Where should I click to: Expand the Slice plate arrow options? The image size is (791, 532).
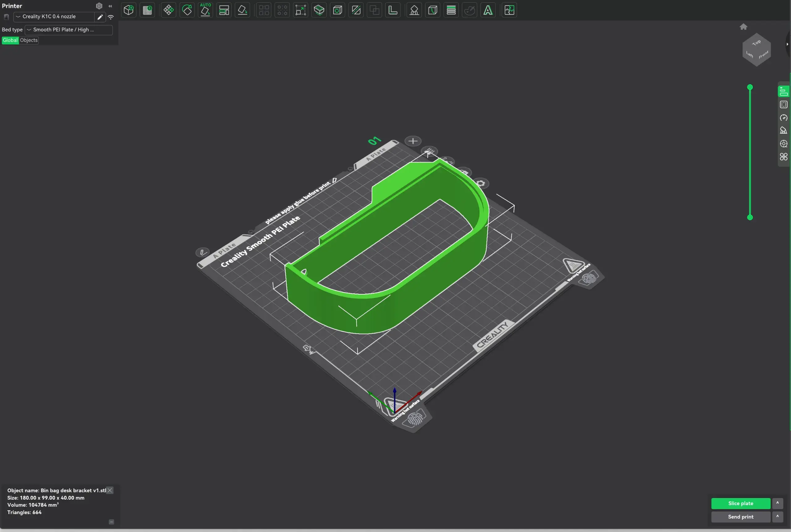(777, 503)
